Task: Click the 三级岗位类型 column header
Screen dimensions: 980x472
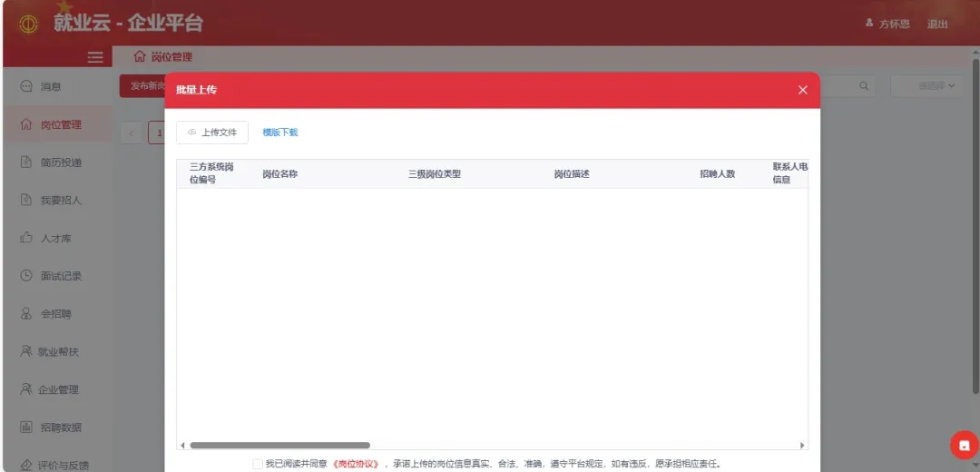Action: 435,173
